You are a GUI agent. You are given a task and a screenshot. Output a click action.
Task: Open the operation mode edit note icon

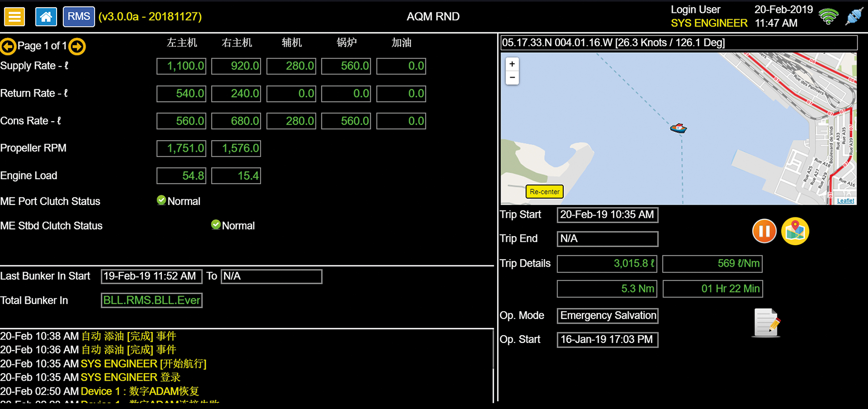[x=766, y=323]
